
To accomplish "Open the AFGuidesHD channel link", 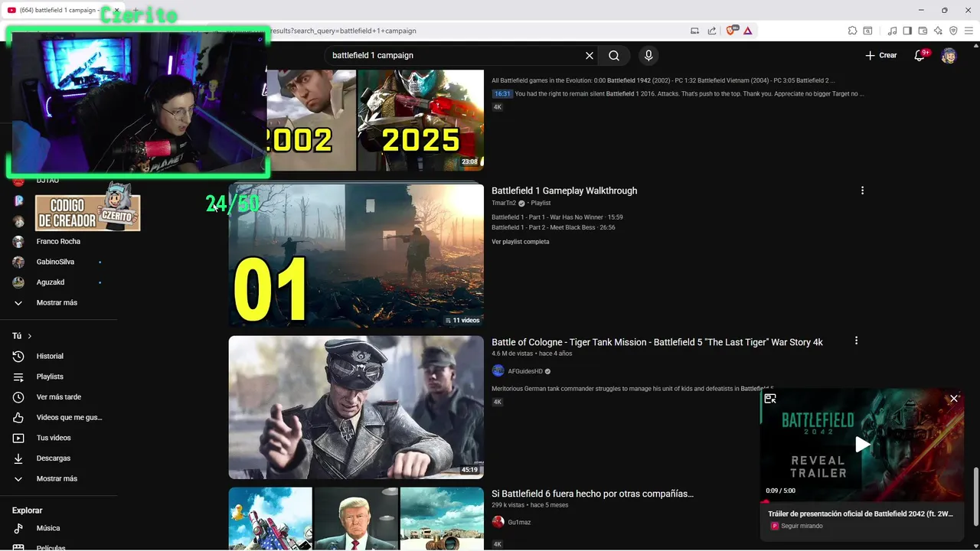I will coord(525,371).
